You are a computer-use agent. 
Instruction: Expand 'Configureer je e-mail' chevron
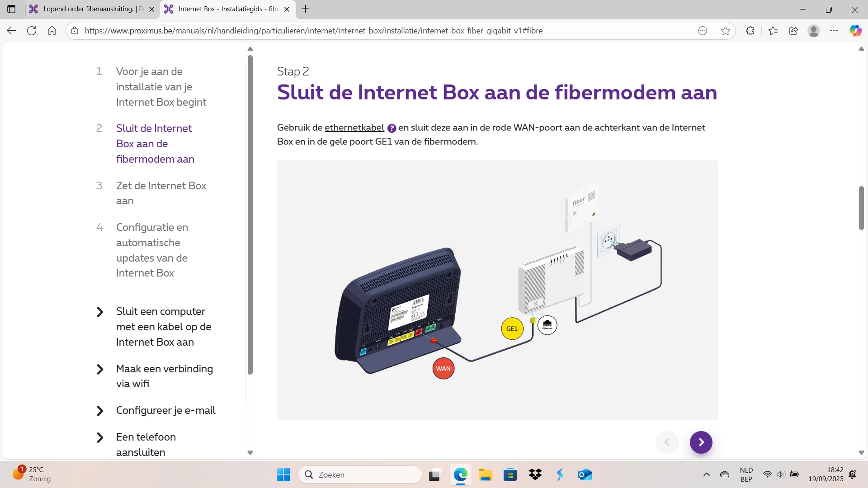(x=100, y=411)
